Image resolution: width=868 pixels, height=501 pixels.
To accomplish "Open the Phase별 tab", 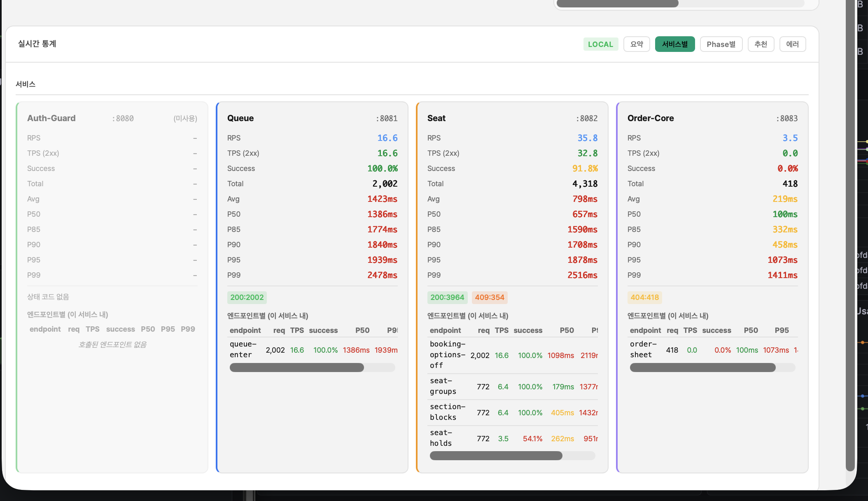I will pyautogui.click(x=721, y=44).
